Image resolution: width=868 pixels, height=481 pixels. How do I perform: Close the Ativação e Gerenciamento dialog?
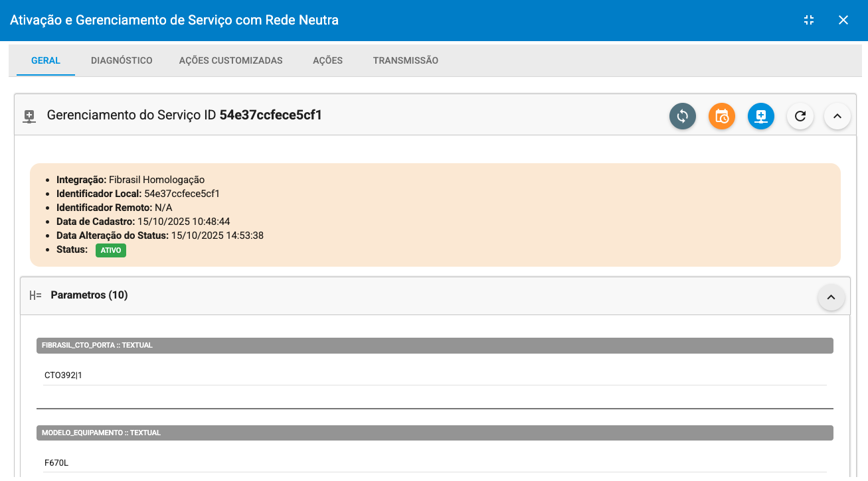(x=843, y=20)
